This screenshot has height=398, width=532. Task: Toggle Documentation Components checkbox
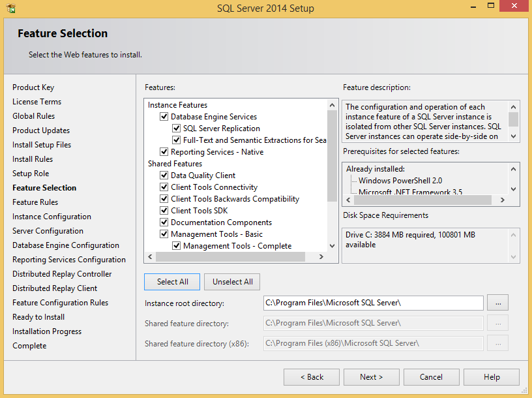(x=164, y=222)
